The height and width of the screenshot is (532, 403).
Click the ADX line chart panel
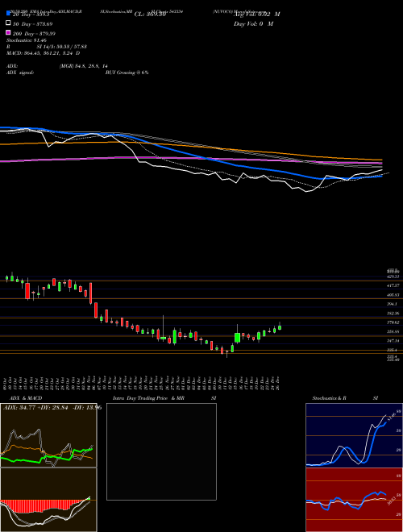[x=48, y=435]
